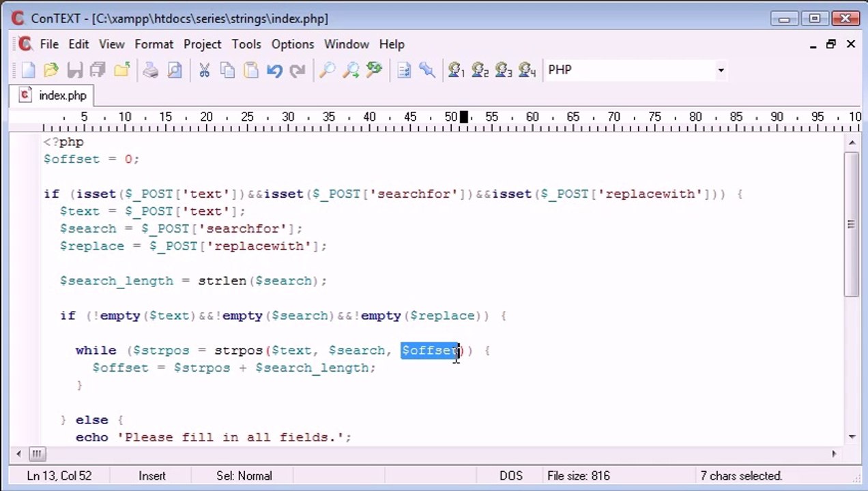This screenshot has width=868, height=491.
Task: Click '7 chars selected.' status text
Action: pyautogui.click(x=741, y=476)
